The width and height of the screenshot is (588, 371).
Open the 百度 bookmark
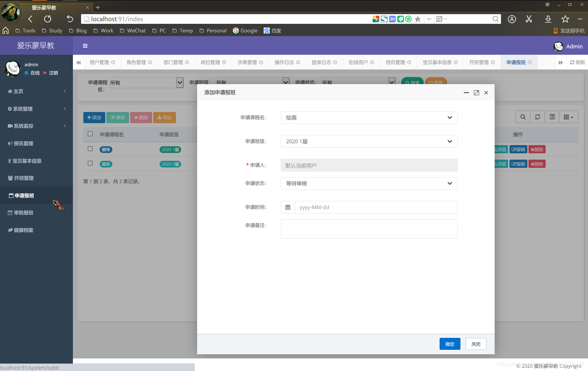[x=272, y=31]
